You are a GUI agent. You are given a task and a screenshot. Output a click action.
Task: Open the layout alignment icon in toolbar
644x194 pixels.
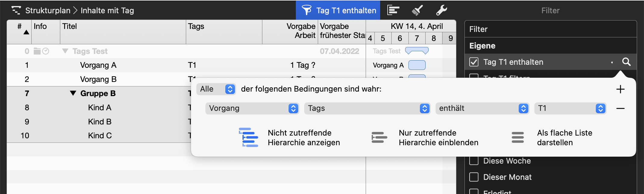coord(393,10)
